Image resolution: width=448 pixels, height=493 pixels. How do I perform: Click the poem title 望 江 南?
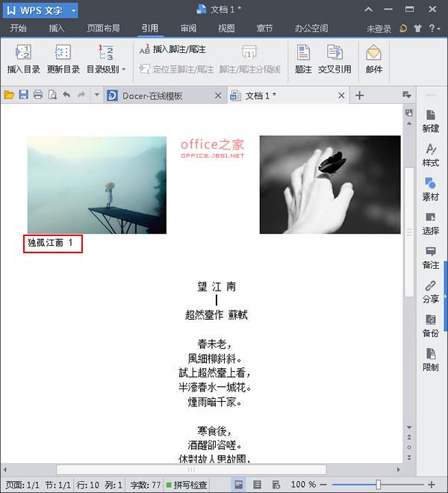click(217, 286)
